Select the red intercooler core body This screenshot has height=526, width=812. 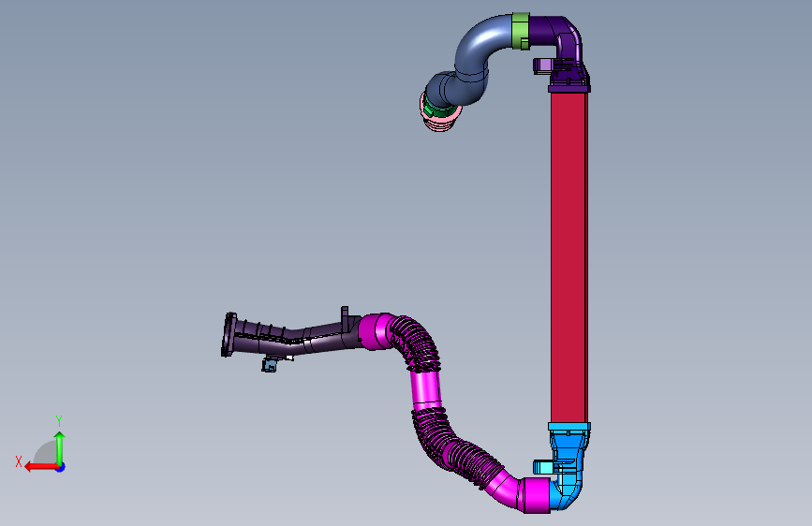568,257
